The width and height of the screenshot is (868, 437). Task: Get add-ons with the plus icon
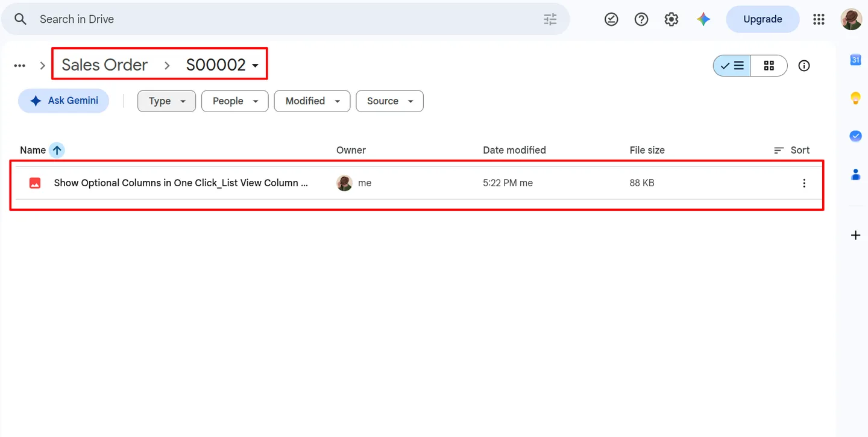point(855,235)
